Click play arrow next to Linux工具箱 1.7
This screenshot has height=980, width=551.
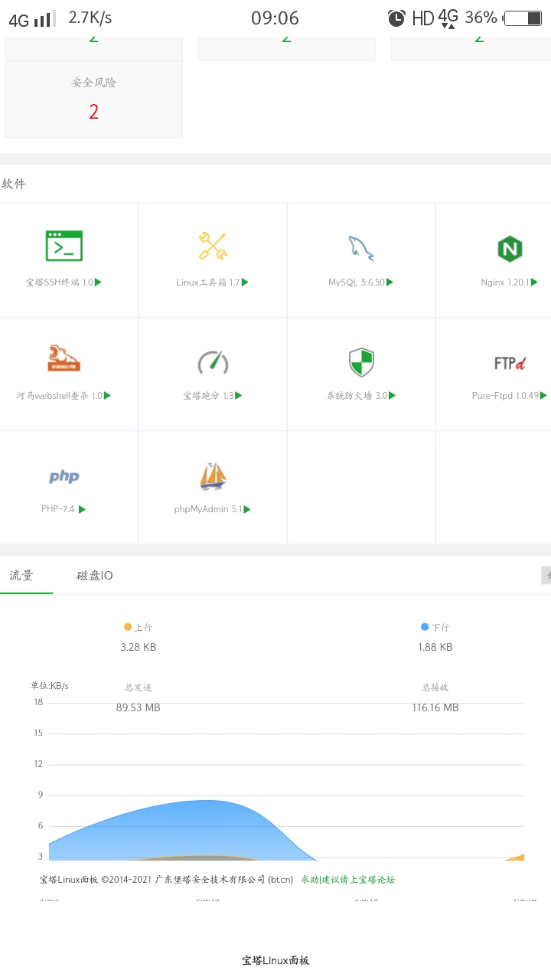[245, 282]
